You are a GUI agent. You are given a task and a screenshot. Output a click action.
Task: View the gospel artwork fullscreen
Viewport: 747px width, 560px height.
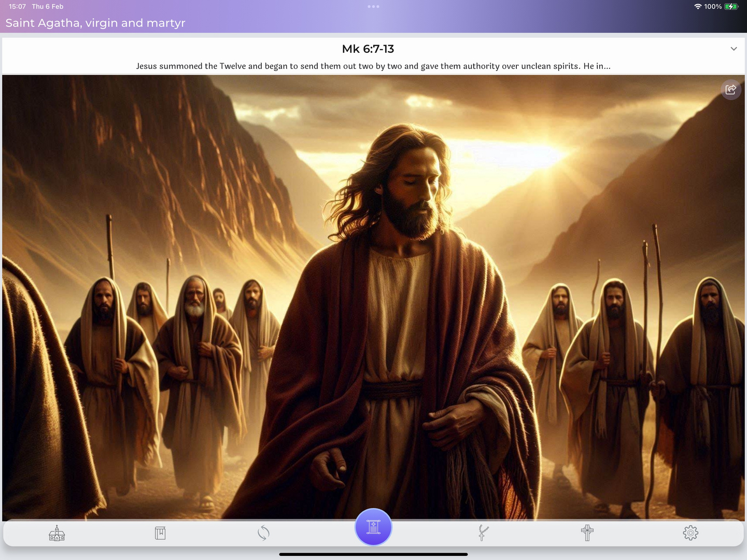(x=373, y=296)
